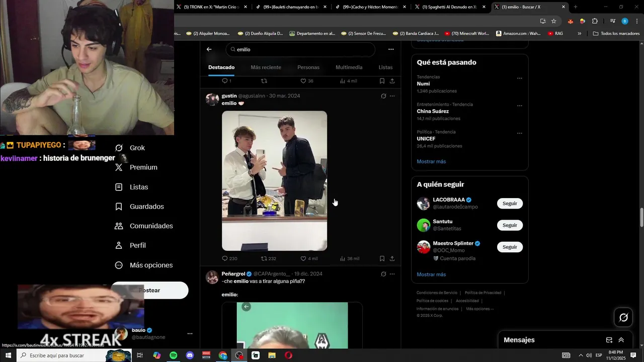644x362 pixels.
Task: Open account menu next to bautio
Action: pyautogui.click(x=190, y=333)
